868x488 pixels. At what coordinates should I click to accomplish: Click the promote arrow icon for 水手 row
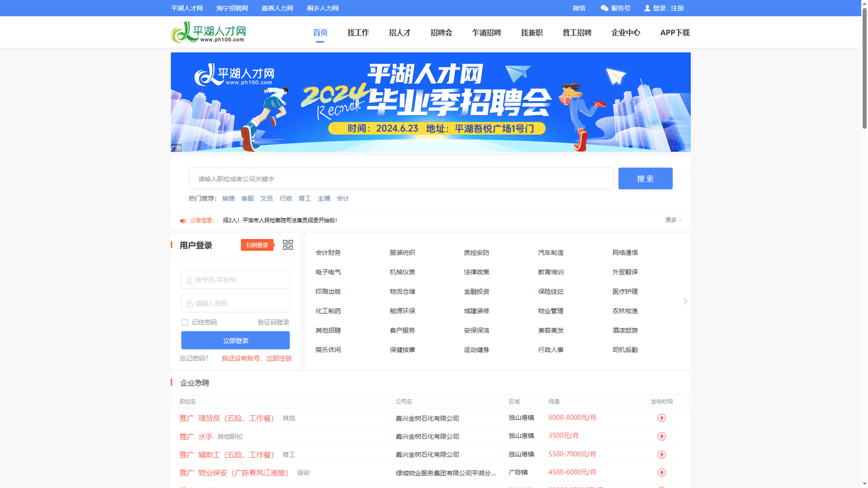661,436
